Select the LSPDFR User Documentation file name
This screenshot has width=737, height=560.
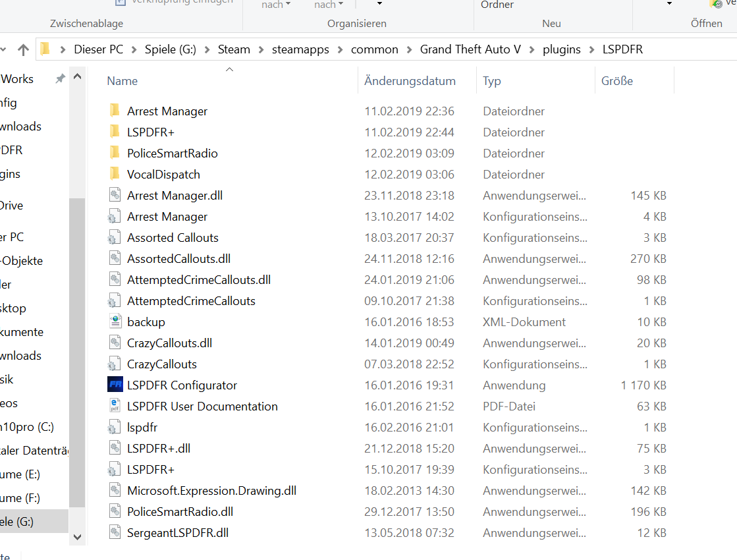[x=202, y=406]
